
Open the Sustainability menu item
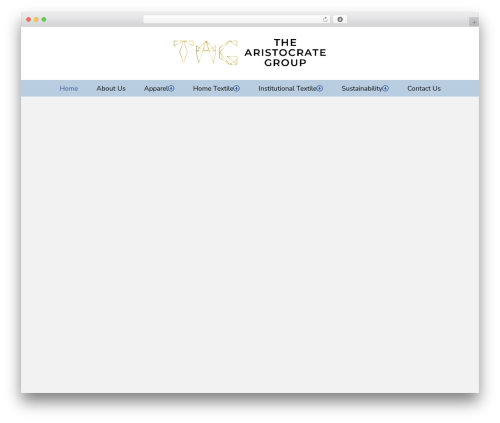[362, 88]
